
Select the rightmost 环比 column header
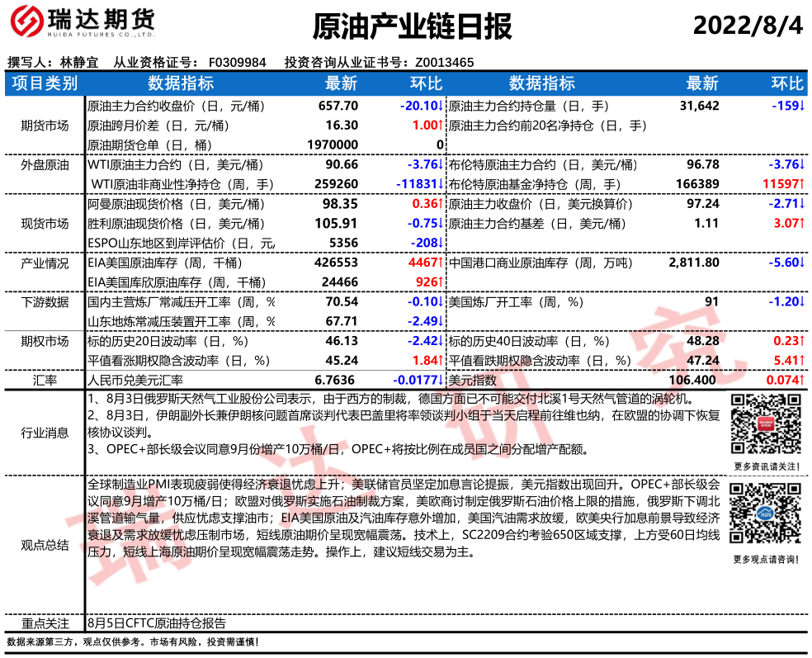(x=786, y=83)
